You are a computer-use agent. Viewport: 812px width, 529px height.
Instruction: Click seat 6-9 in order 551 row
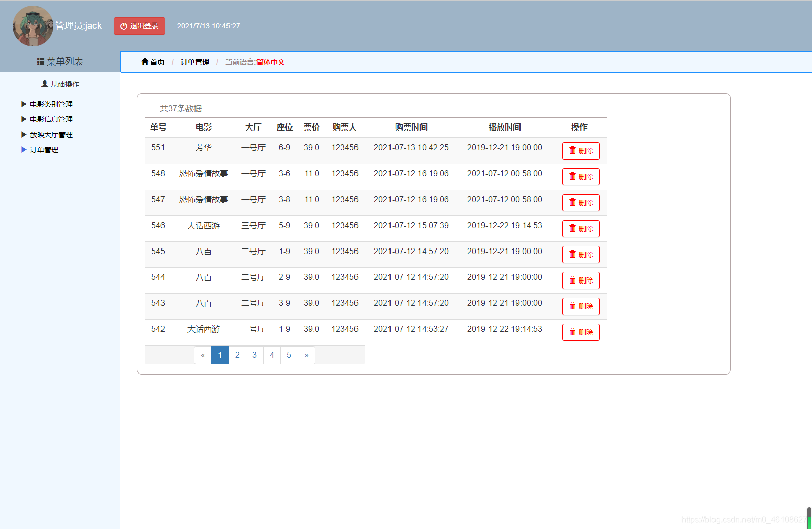(x=284, y=148)
